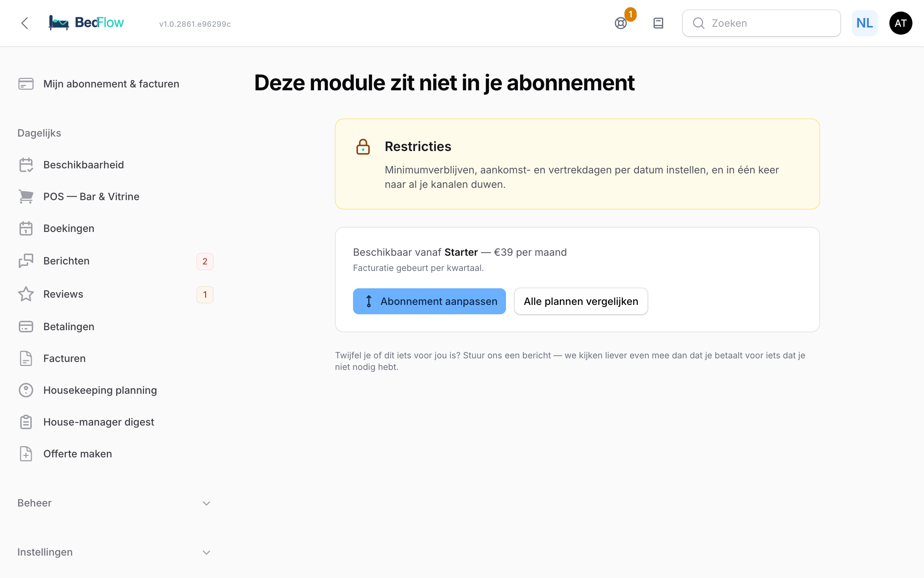This screenshot has width=924, height=578.
Task: Click the star icon for Reviews
Action: pos(26,294)
